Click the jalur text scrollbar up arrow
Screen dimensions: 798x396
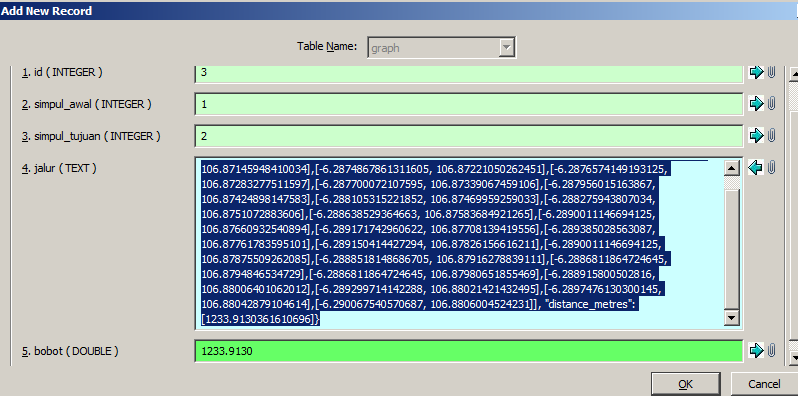click(731, 167)
